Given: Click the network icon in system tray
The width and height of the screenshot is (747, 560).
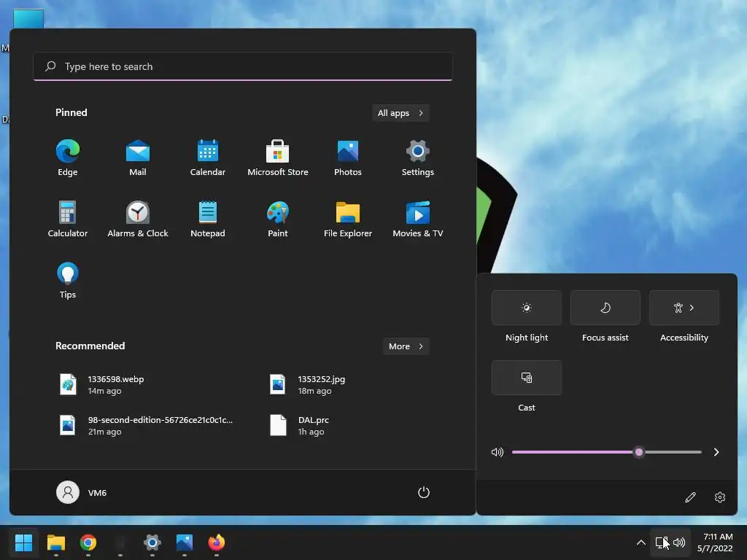Looking at the screenshot, I should coord(662,542).
